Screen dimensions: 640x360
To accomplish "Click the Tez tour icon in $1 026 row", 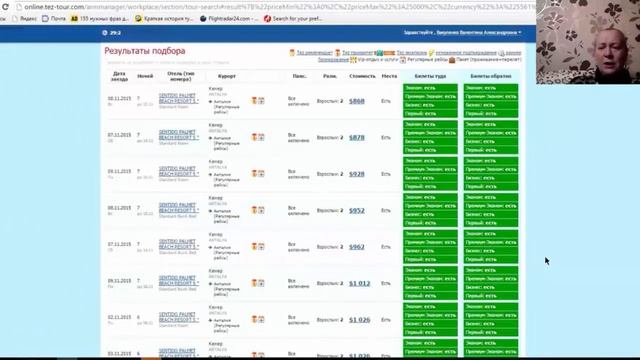I will [x=254, y=319].
